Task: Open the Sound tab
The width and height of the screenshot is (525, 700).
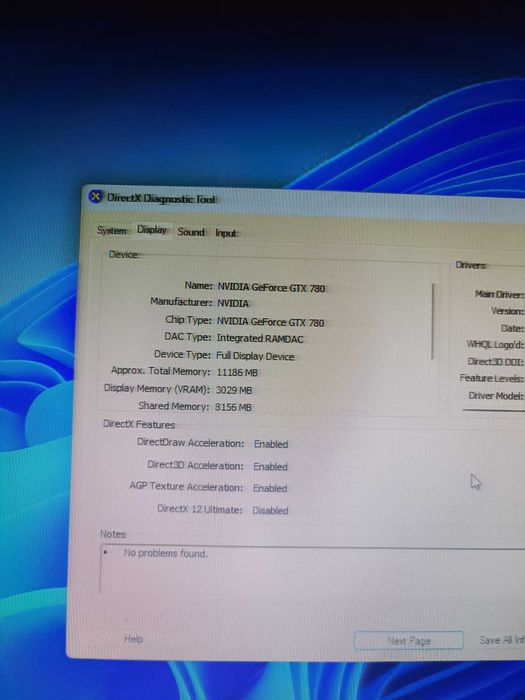Action: [191, 232]
